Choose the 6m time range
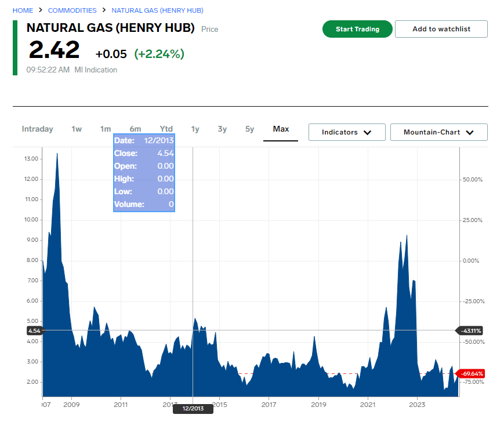The image size is (504, 429). [135, 129]
